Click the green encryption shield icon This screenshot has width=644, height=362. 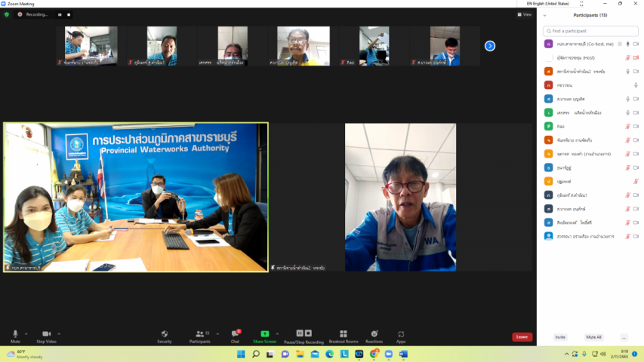pos(7,14)
